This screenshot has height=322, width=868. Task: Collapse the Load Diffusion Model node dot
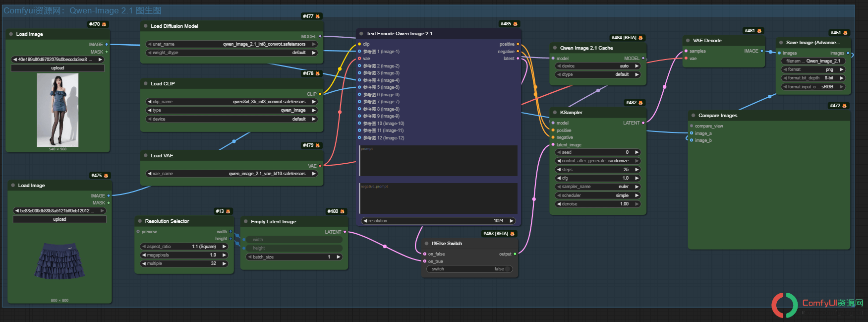point(146,26)
